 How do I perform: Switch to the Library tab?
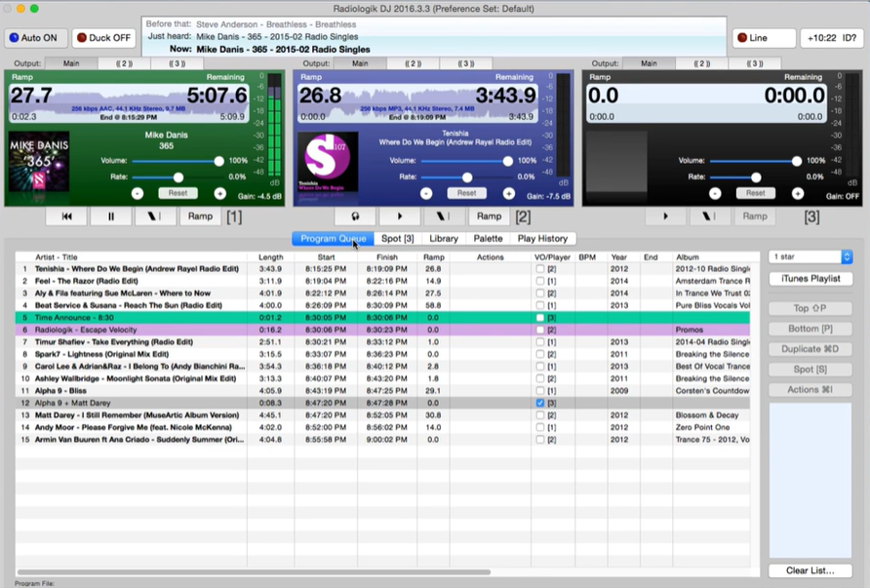tap(443, 239)
